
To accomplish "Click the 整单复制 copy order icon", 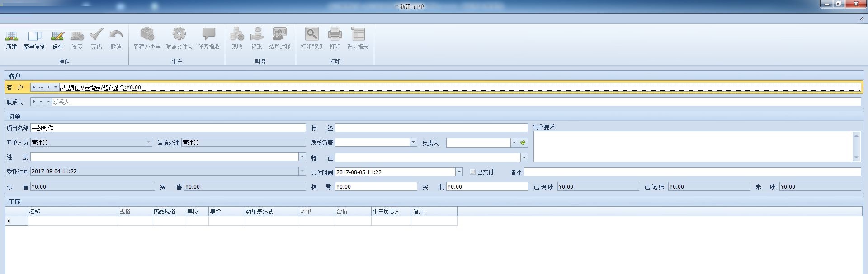I will pos(34,35).
